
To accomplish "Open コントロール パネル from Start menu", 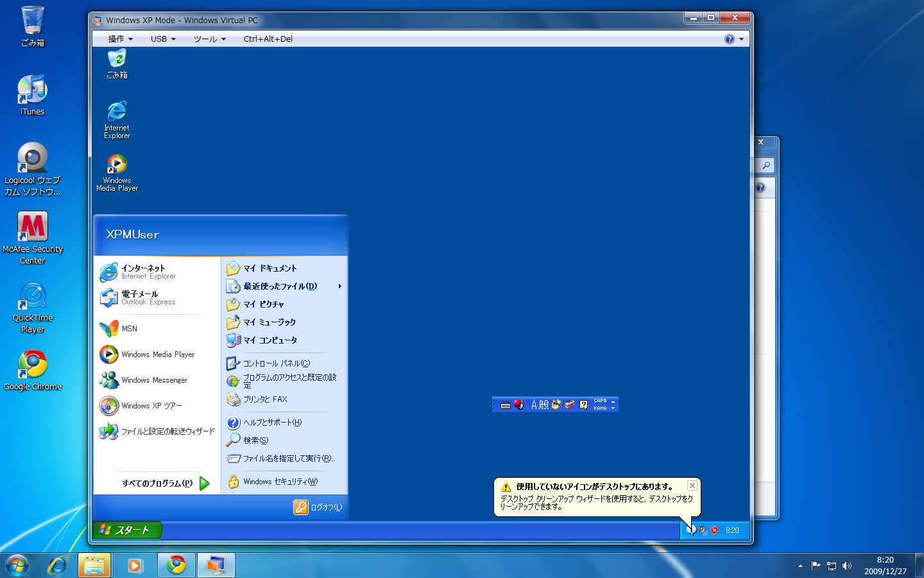I will (276, 363).
